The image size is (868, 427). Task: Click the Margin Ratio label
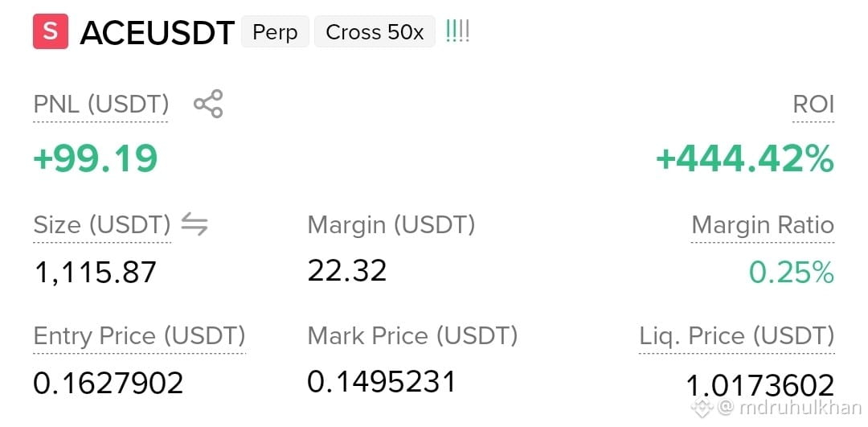tap(763, 225)
